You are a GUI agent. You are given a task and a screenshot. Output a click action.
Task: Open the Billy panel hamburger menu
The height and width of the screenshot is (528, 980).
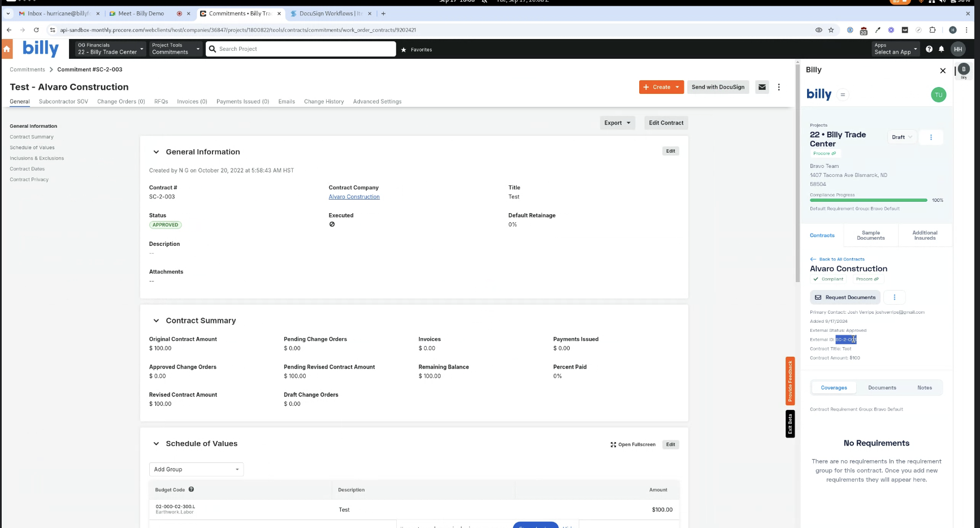pyautogui.click(x=843, y=94)
